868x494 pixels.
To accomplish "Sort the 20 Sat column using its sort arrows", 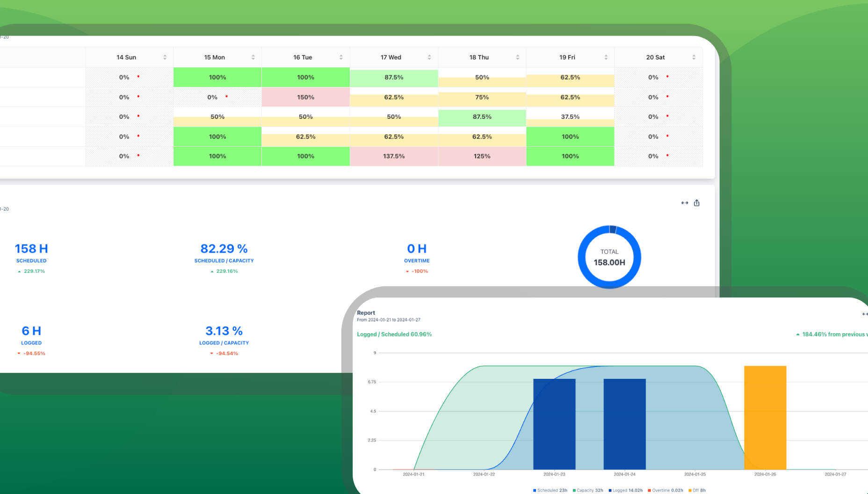I will coord(694,57).
